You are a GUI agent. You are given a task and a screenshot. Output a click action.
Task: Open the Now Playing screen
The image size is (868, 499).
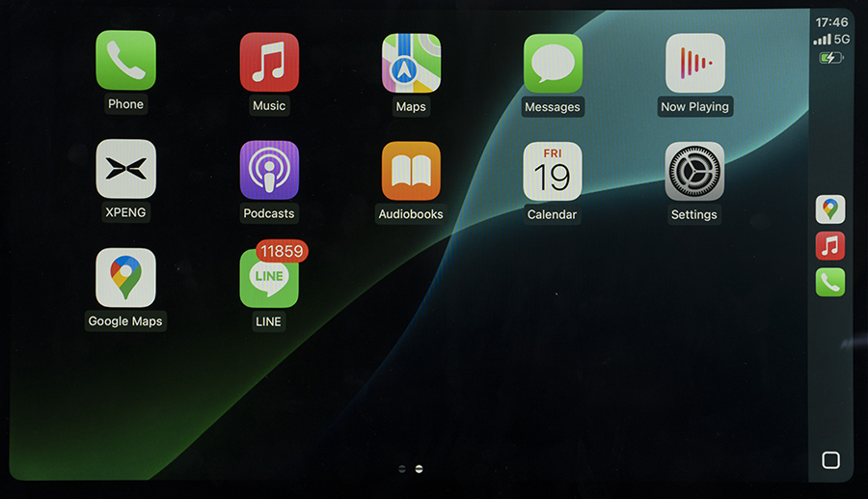click(x=694, y=64)
